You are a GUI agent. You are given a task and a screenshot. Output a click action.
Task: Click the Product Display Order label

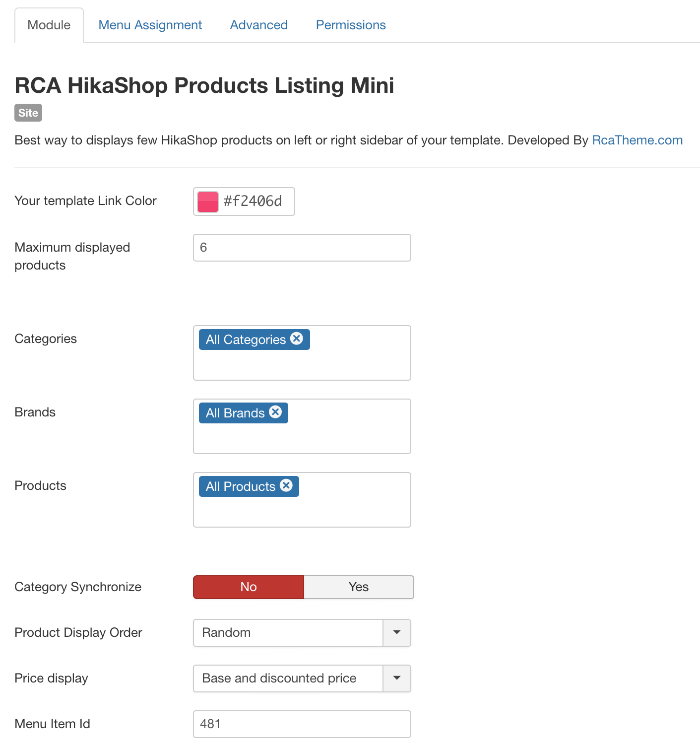(78, 633)
